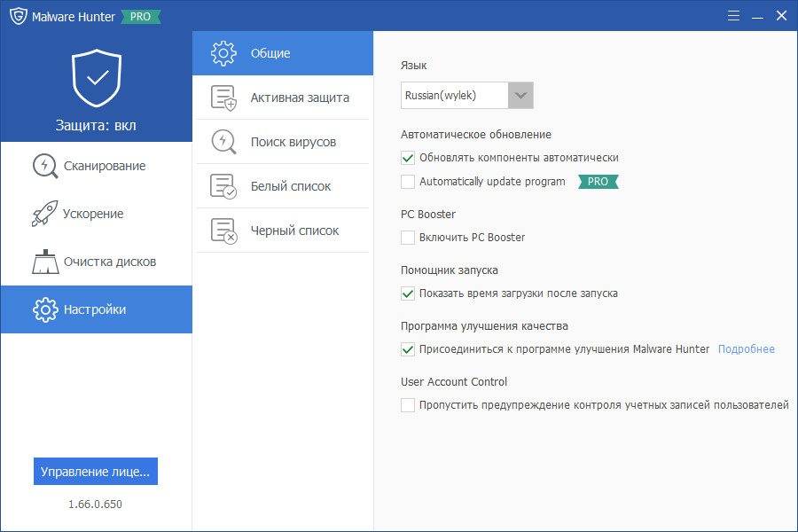This screenshot has width=798, height=532.
Task: Click the Поиск вирусов magnifier icon
Action: click(223, 142)
